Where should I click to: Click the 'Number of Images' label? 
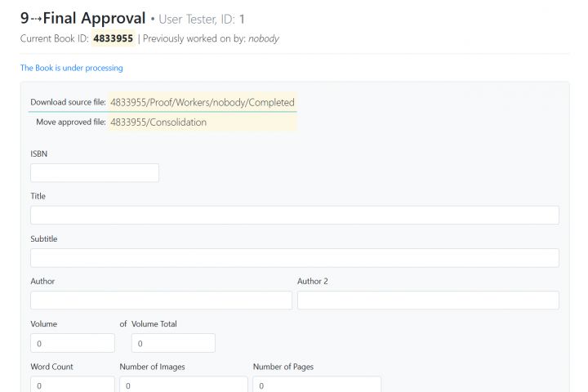pyautogui.click(x=152, y=367)
